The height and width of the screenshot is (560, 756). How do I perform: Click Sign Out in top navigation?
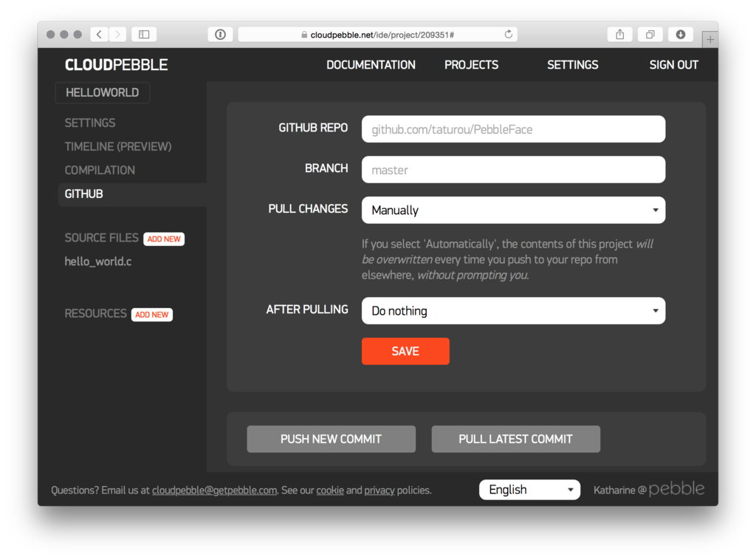(673, 64)
